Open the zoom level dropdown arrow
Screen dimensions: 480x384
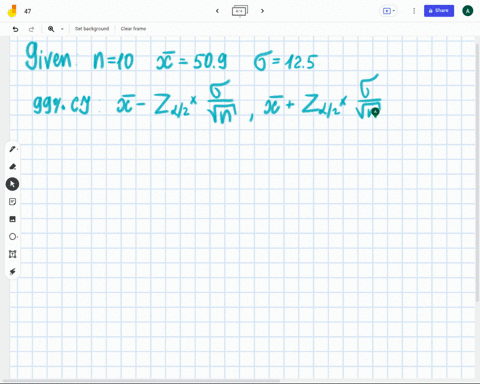(x=62, y=29)
